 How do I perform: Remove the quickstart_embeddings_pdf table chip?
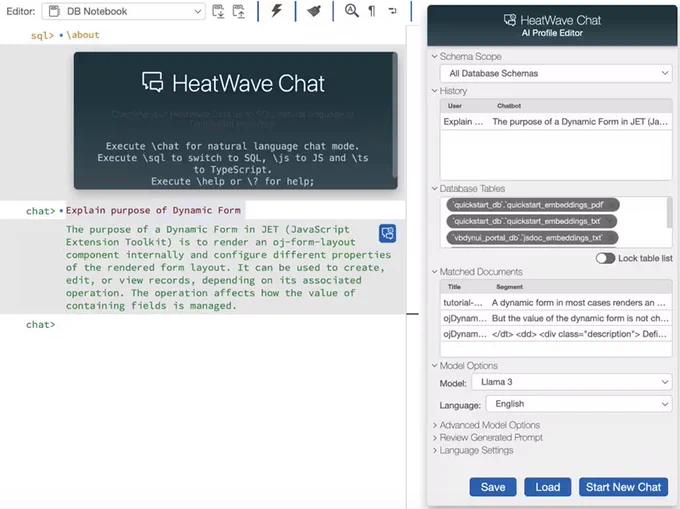click(612, 205)
